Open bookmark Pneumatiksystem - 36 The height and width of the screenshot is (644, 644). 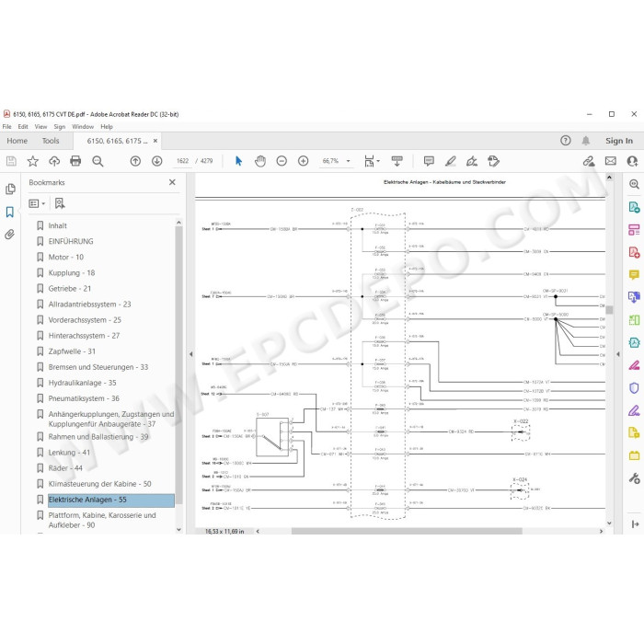click(84, 398)
